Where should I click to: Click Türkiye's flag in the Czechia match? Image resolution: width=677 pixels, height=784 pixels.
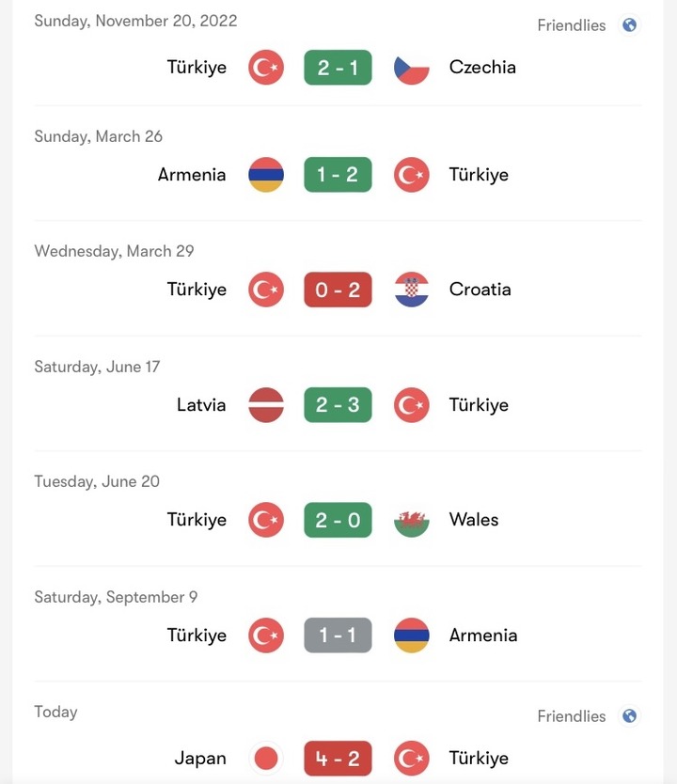pyautogui.click(x=266, y=68)
